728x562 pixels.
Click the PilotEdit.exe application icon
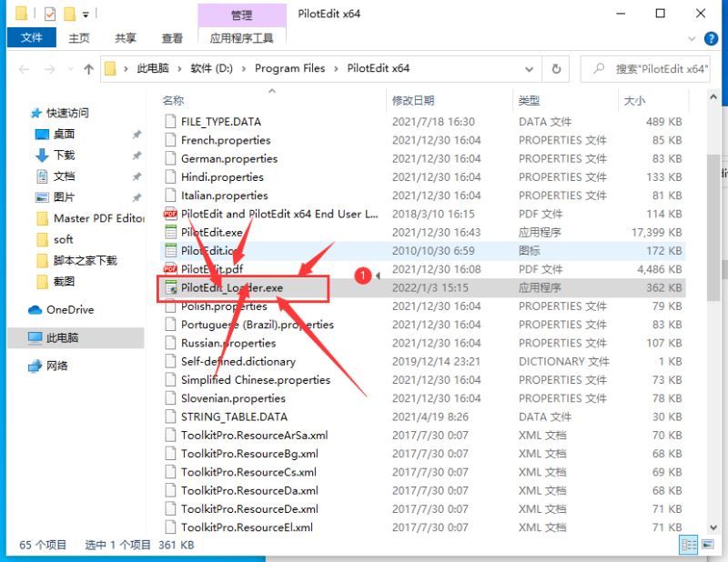(x=170, y=232)
